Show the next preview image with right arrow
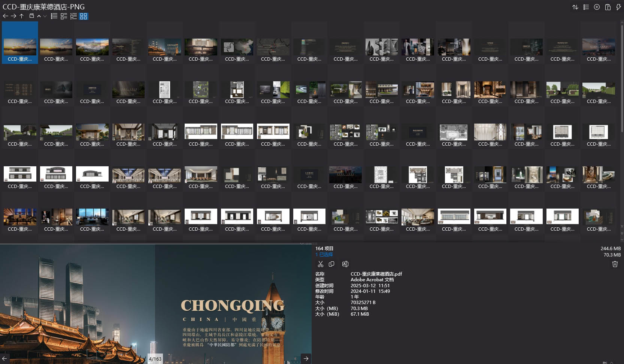Screen dimensions: 624x364 (x=306, y=358)
